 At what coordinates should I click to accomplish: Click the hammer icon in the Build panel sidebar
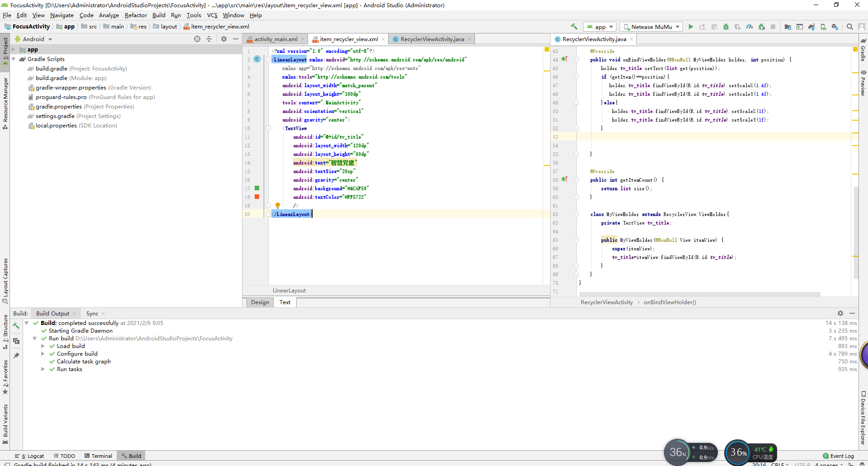(x=16, y=325)
